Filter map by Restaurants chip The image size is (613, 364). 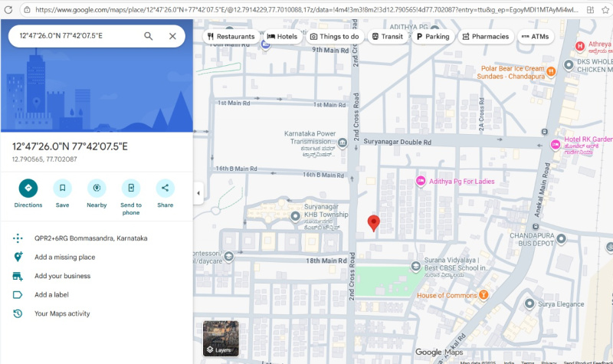click(x=231, y=36)
